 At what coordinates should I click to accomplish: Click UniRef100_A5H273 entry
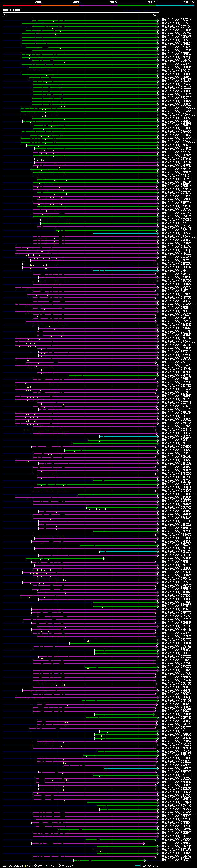pyautogui.click(x=177, y=436)
